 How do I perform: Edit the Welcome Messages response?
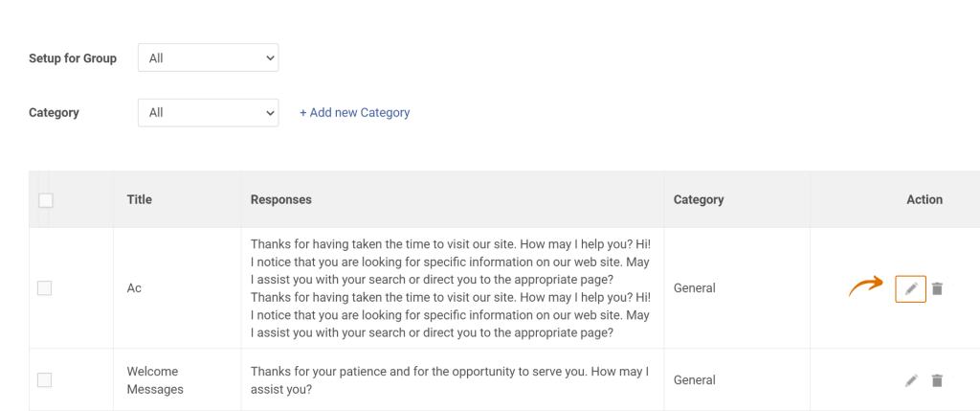click(911, 379)
